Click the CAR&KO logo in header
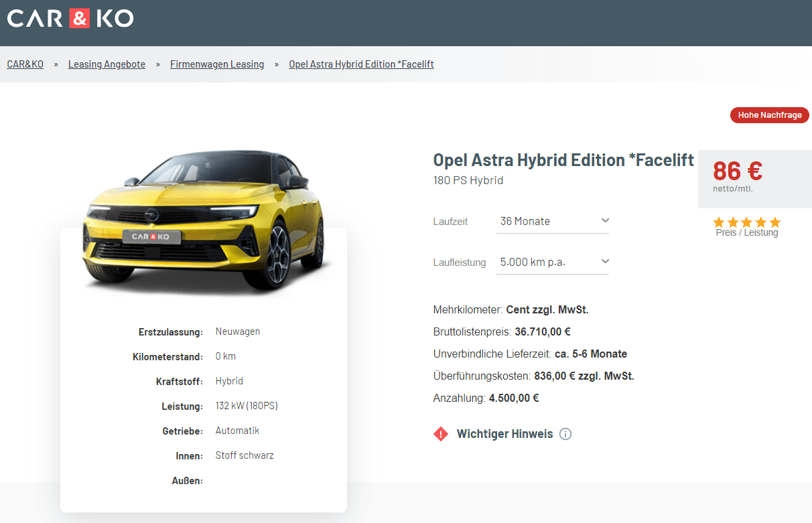Viewport: 812px width, 523px height. [x=70, y=19]
